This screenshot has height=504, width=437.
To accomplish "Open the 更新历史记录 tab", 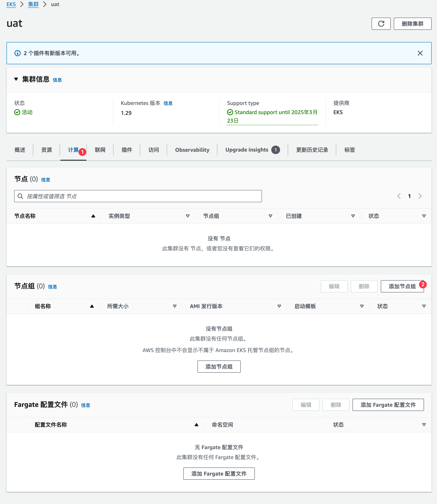I will 312,150.
